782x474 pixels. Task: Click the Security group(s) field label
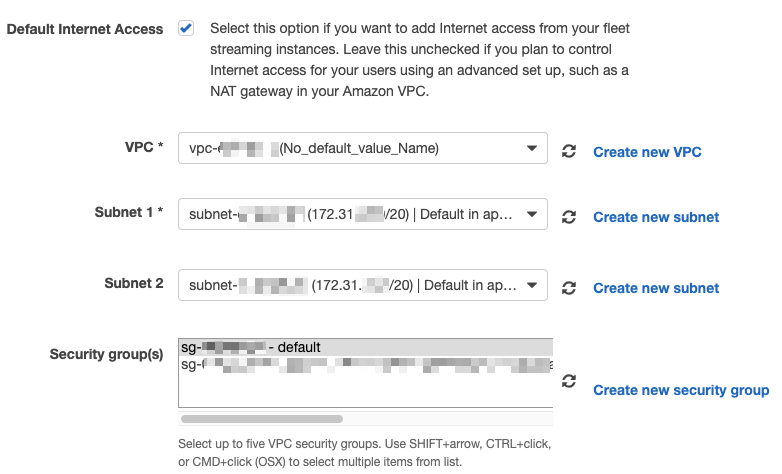107,355
